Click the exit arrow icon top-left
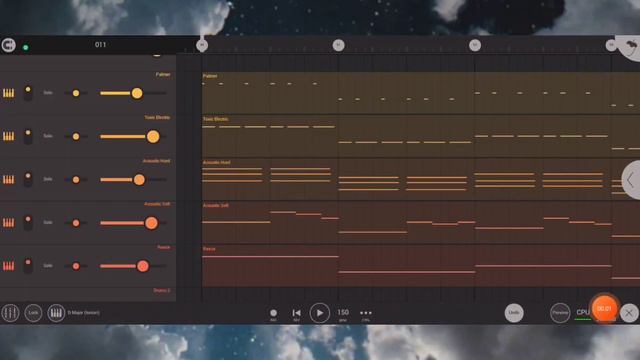The image size is (640, 360). point(8,45)
